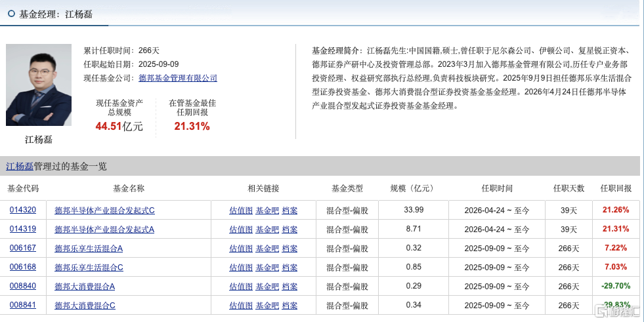Click the 44.51亿元 total asset value
The width and height of the screenshot is (644, 322).
pos(119,127)
